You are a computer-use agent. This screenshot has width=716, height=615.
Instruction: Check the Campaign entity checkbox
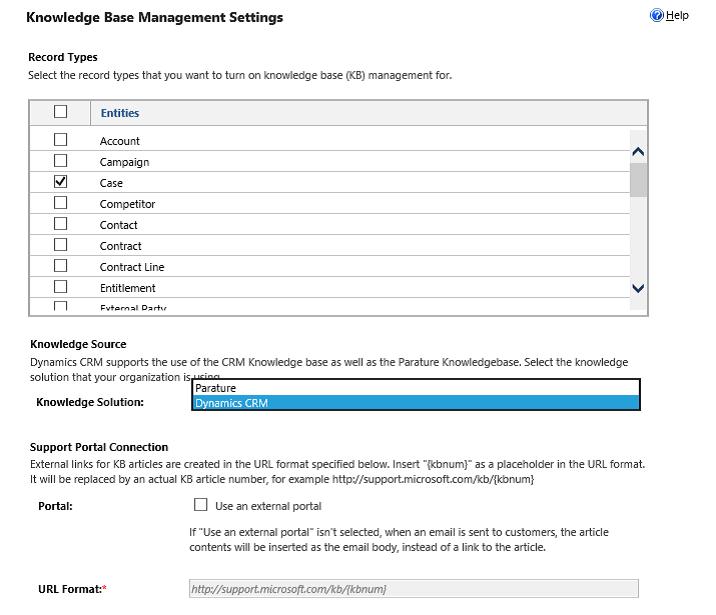(x=60, y=160)
